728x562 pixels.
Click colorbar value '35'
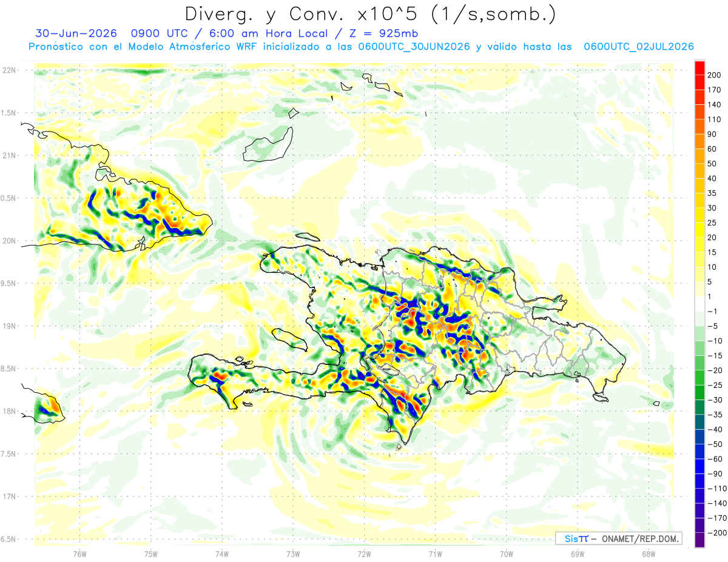pos(712,193)
